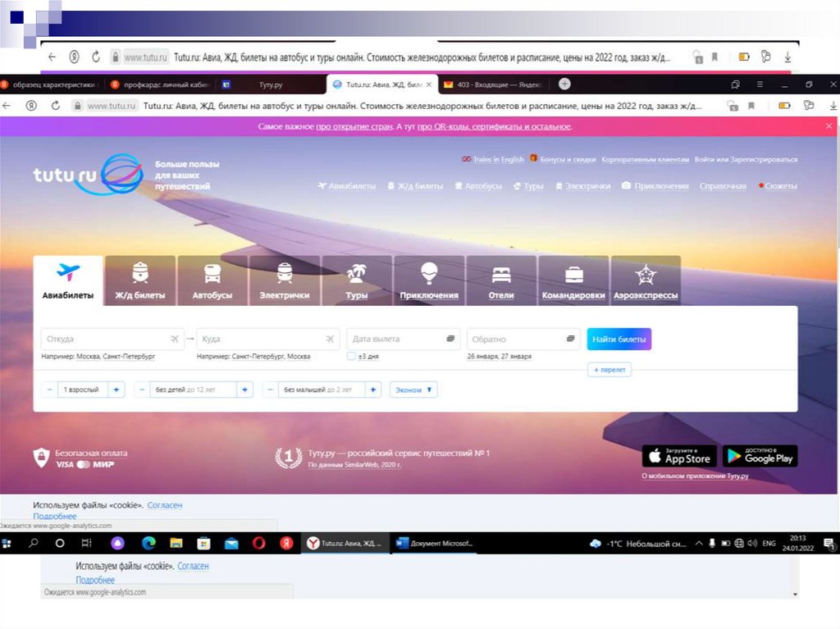
Task: Open the Google Play download badge
Action: 760,457
